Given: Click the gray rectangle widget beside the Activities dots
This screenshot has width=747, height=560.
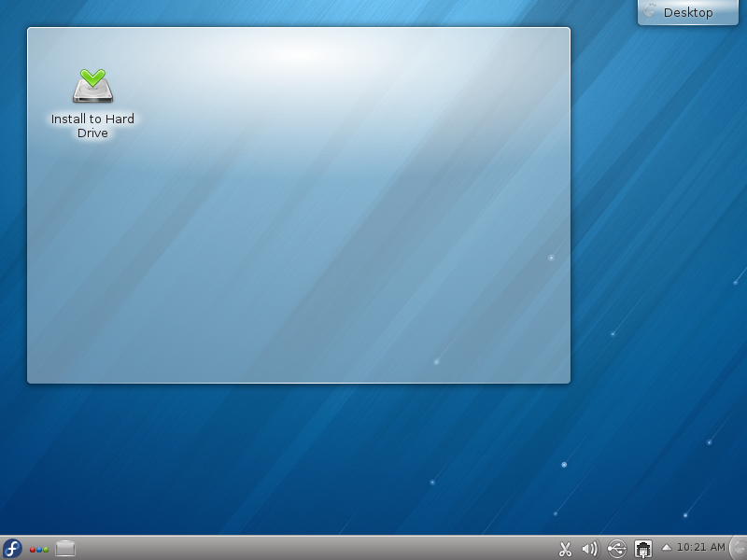Looking at the screenshot, I should point(65,549).
